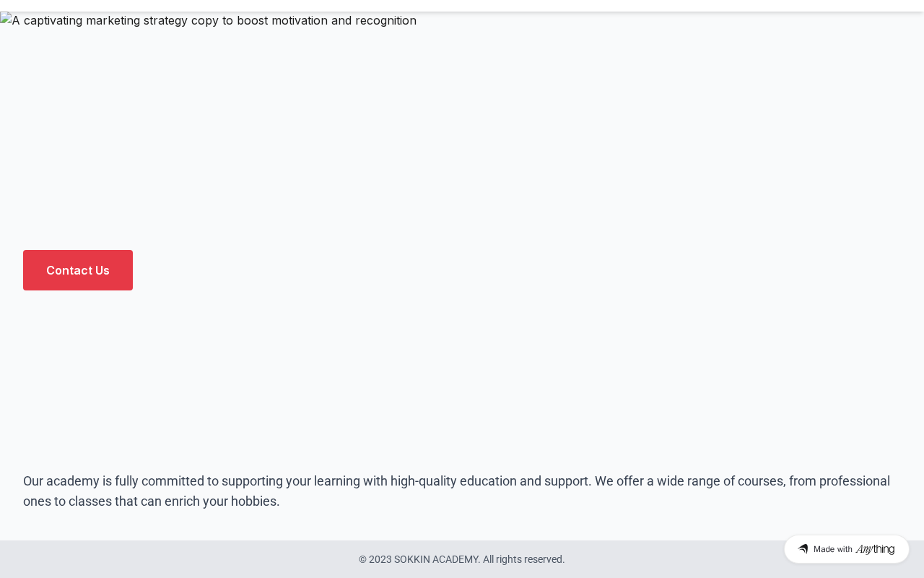
Task: Click the white header bar at the top
Action: [462, 6]
